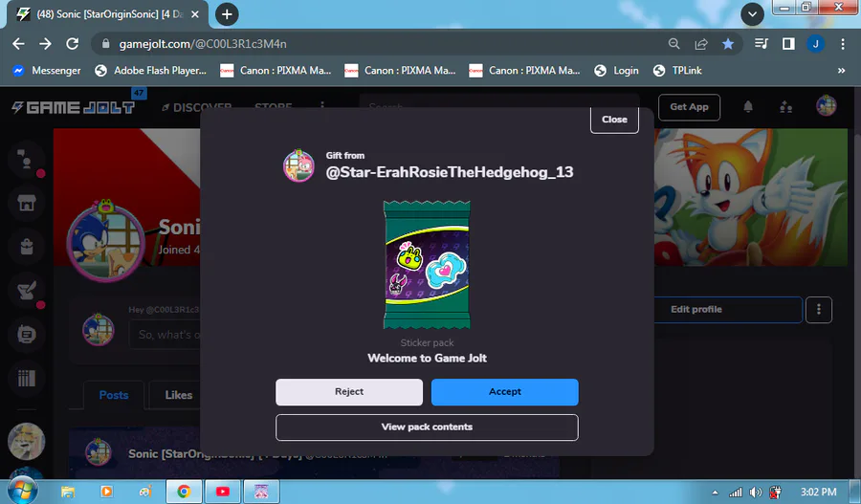The image size is (861, 504).
Task: Open YouTube app in taskbar
Action: [x=222, y=492]
